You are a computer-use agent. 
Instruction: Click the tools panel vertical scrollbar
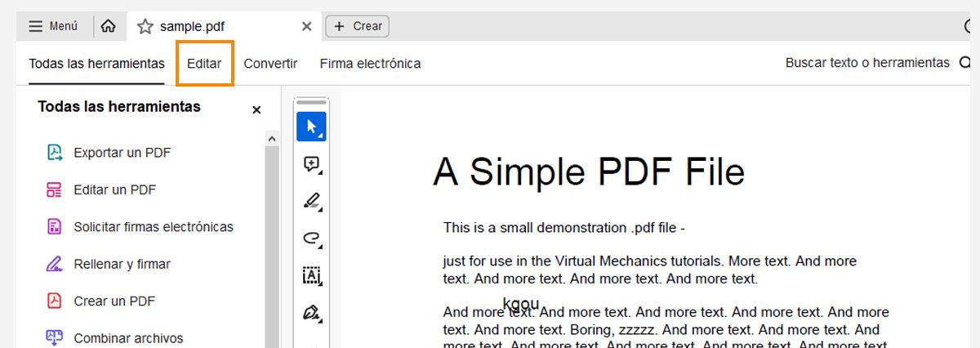pos(273,248)
